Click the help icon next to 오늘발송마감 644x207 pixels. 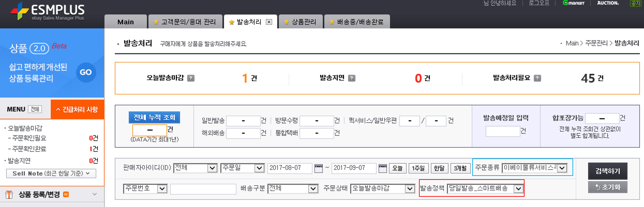(x=191, y=78)
